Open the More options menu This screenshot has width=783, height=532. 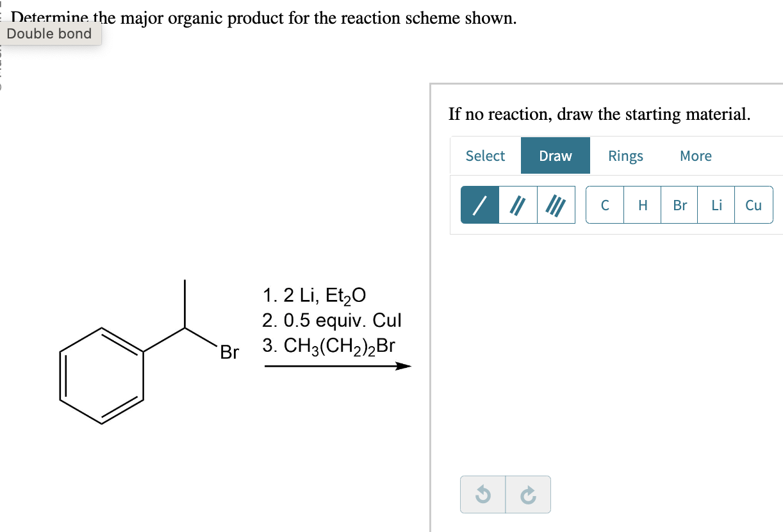point(696,155)
